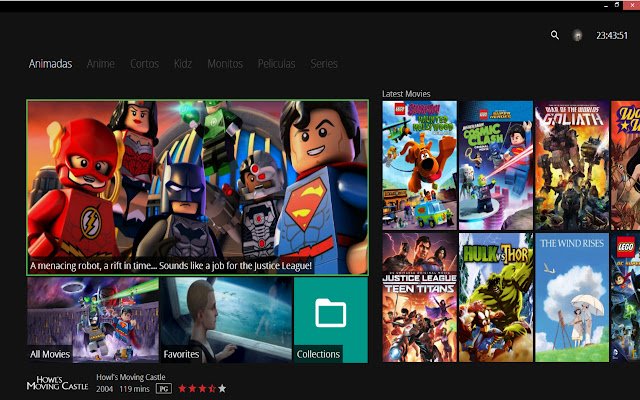Click the 119 mins runtime text
Screen dimensions: 640x400
click(134, 389)
